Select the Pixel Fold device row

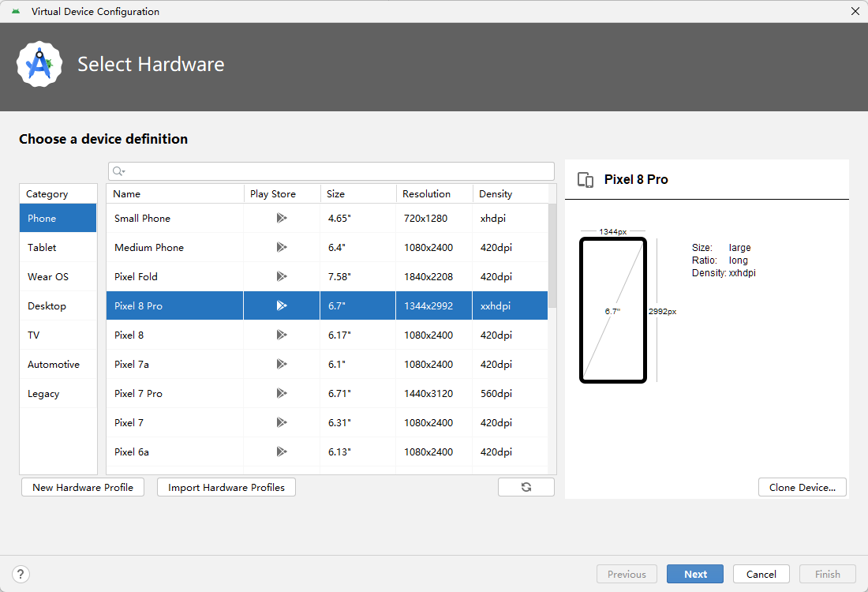[x=327, y=276]
